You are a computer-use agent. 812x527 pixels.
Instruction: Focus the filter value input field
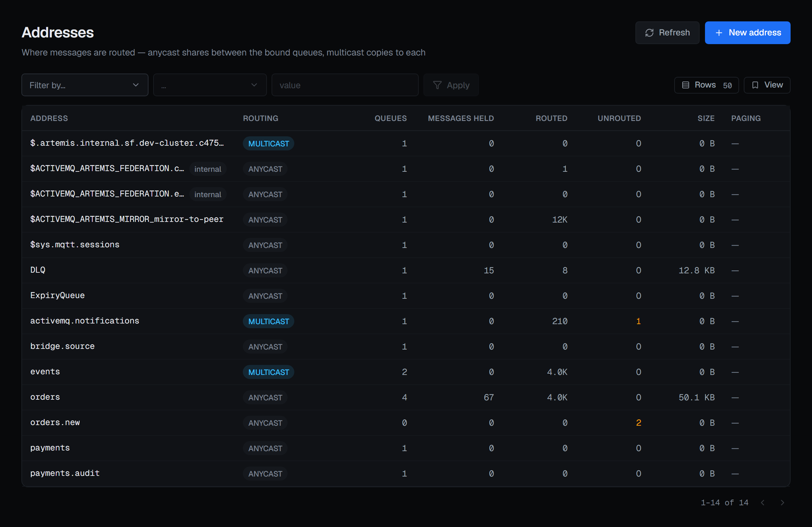tap(344, 85)
